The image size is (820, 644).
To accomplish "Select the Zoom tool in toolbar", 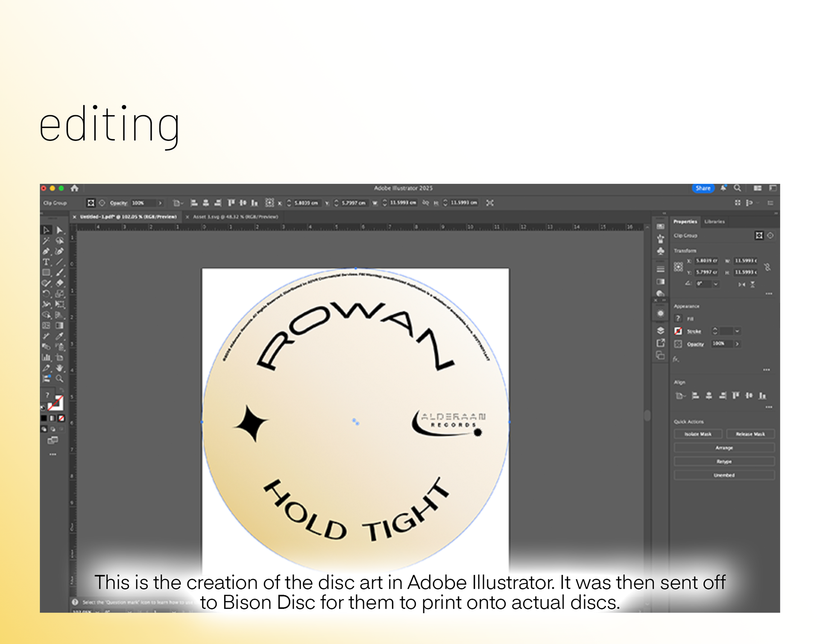I will (60, 379).
